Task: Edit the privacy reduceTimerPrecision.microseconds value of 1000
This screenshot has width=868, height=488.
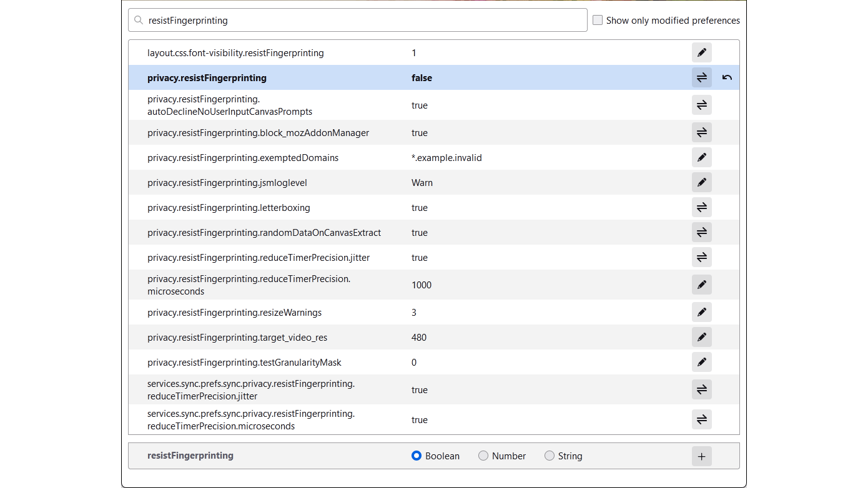Action: tap(701, 285)
